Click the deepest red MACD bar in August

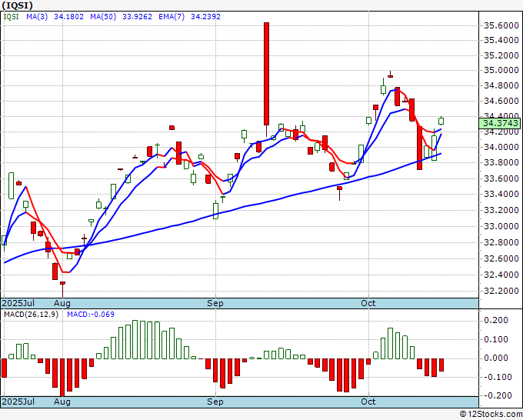[62, 377]
